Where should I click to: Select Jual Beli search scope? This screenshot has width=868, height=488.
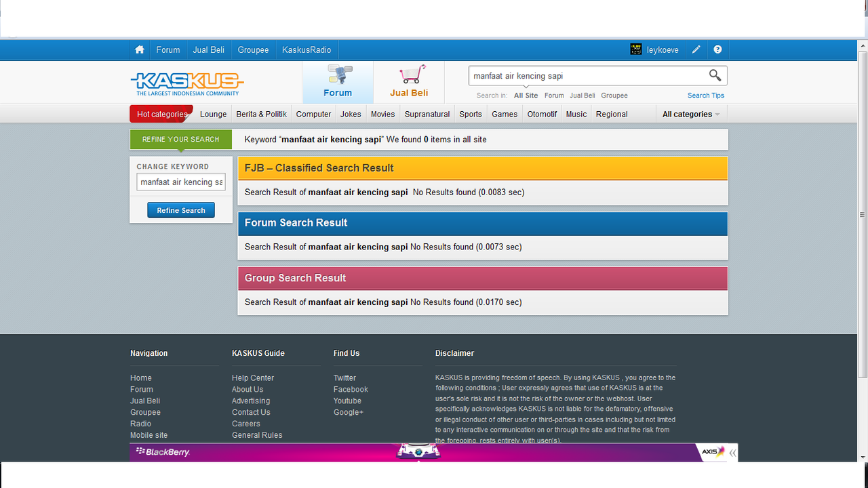pos(583,96)
